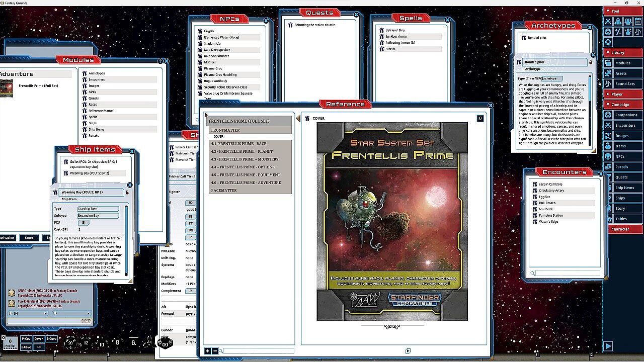Viewport: 644px width, 362px height.
Task: Open Items in the Campaign sidebar
Action: [x=623, y=146]
